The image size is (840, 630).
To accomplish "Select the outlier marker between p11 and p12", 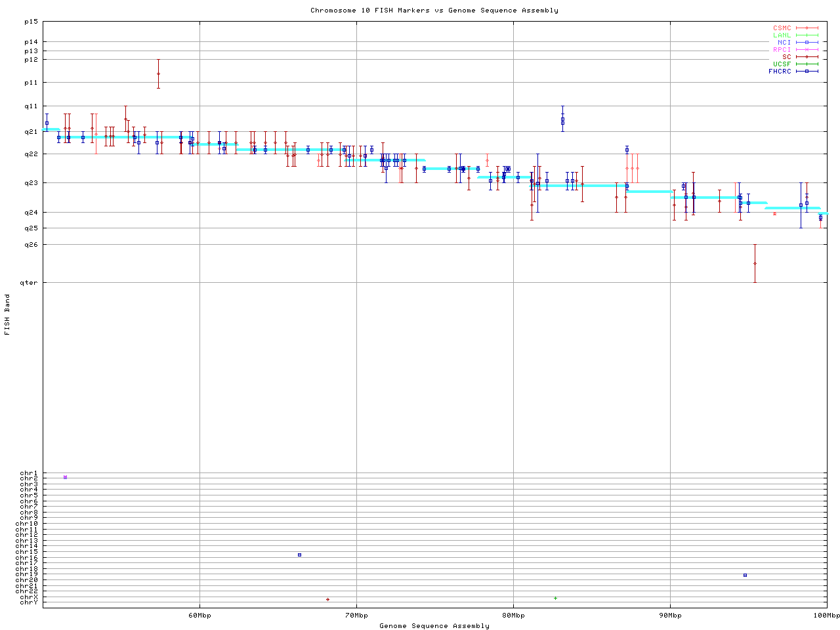I will tap(158, 74).
